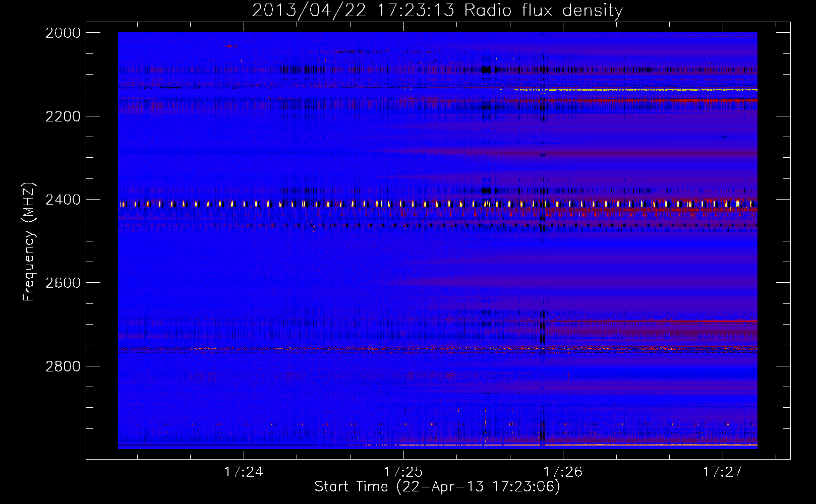Click the 2200 frequency tick label
Viewport: 816px width, 504px height.
click(63, 116)
